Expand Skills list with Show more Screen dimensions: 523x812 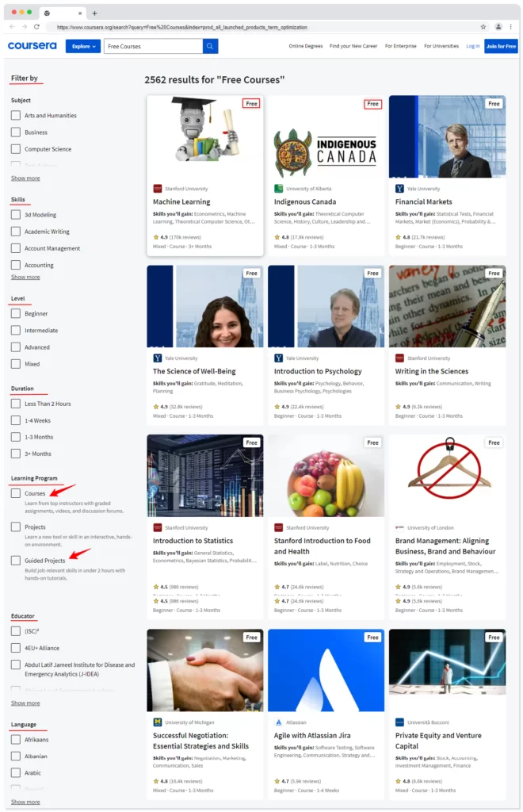point(25,277)
